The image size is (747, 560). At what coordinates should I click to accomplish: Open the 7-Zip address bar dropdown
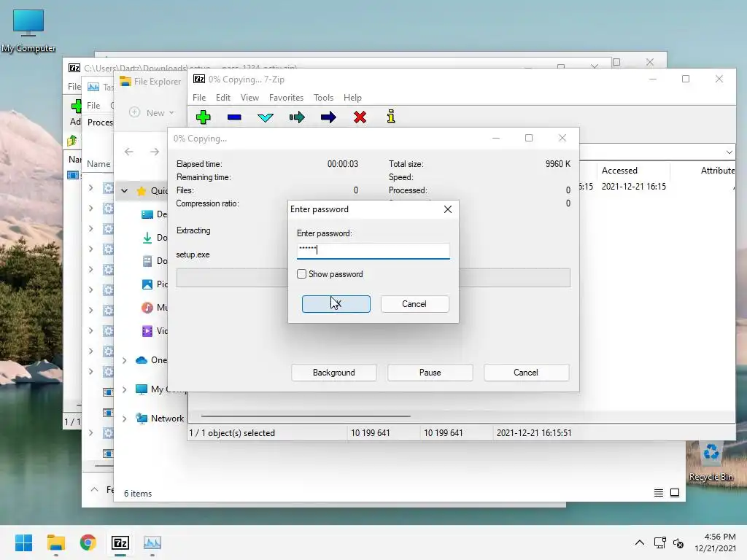(729, 152)
